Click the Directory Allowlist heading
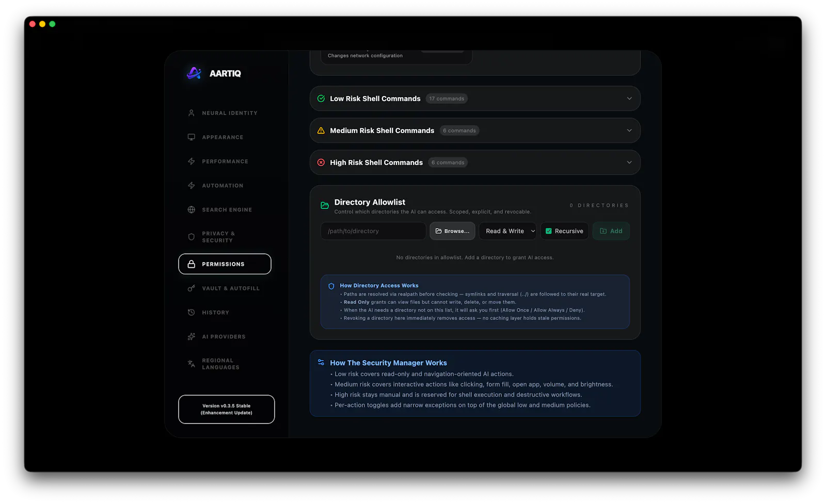 pyautogui.click(x=370, y=202)
